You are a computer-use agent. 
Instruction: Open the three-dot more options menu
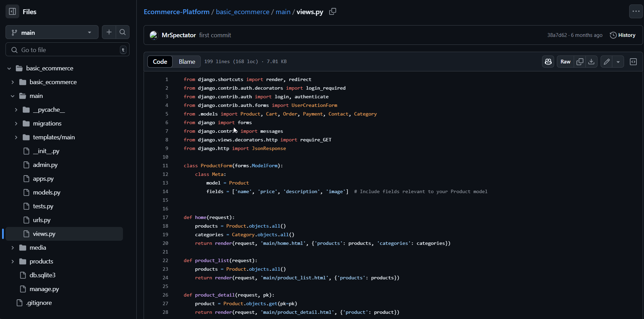[x=636, y=11]
